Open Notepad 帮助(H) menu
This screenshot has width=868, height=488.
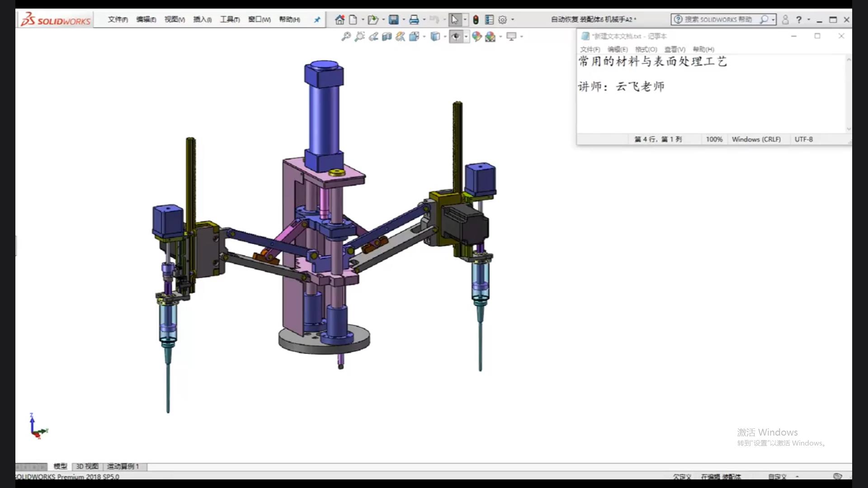pyautogui.click(x=703, y=49)
